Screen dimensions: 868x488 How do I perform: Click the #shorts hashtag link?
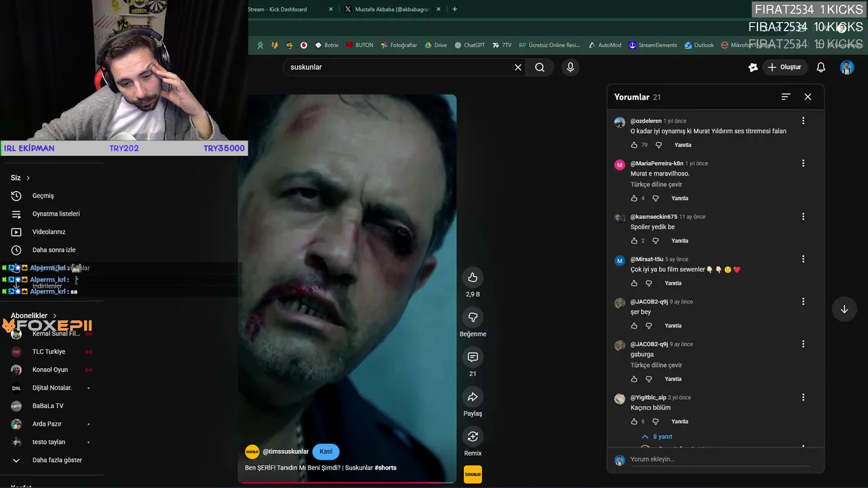pyautogui.click(x=385, y=468)
